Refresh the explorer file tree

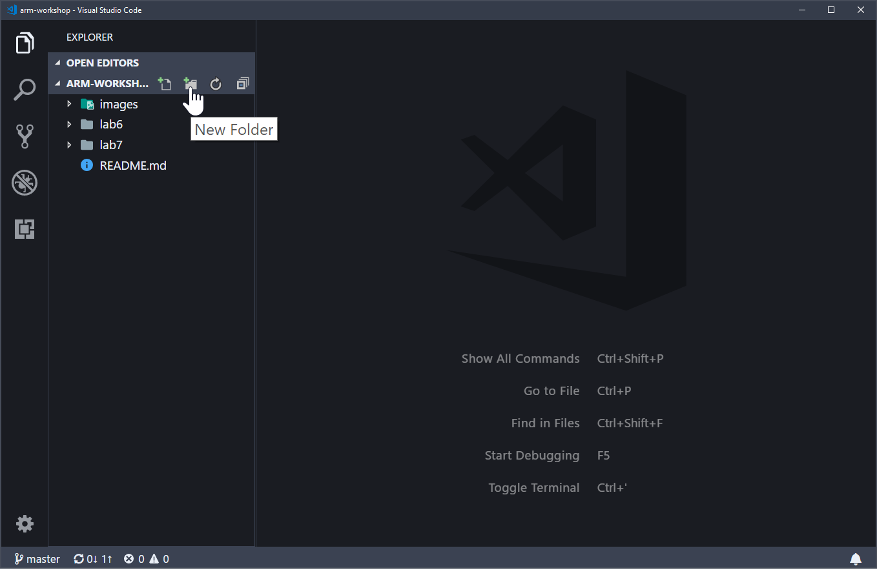coord(216,83)
